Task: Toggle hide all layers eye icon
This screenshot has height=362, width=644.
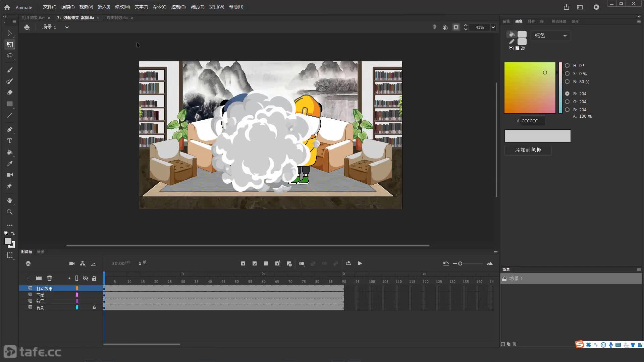Action: pos(86,278)
